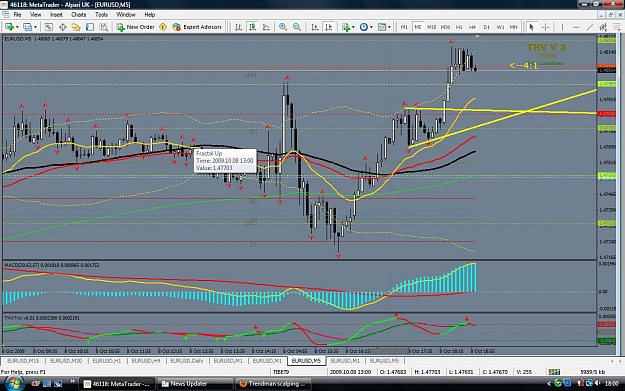Select the M5 timeframe button
This screenshot has width=625, height=391.
point(418,27)
